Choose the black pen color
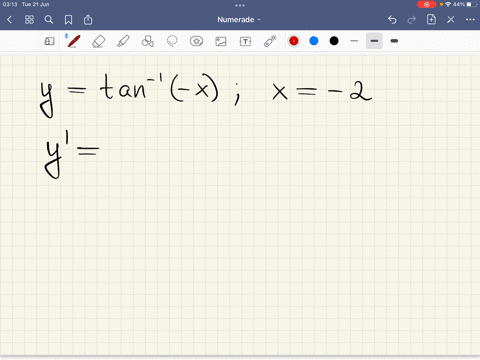This screenshot has height=360, width=480. pyautogui.click(x=334, y=41)
